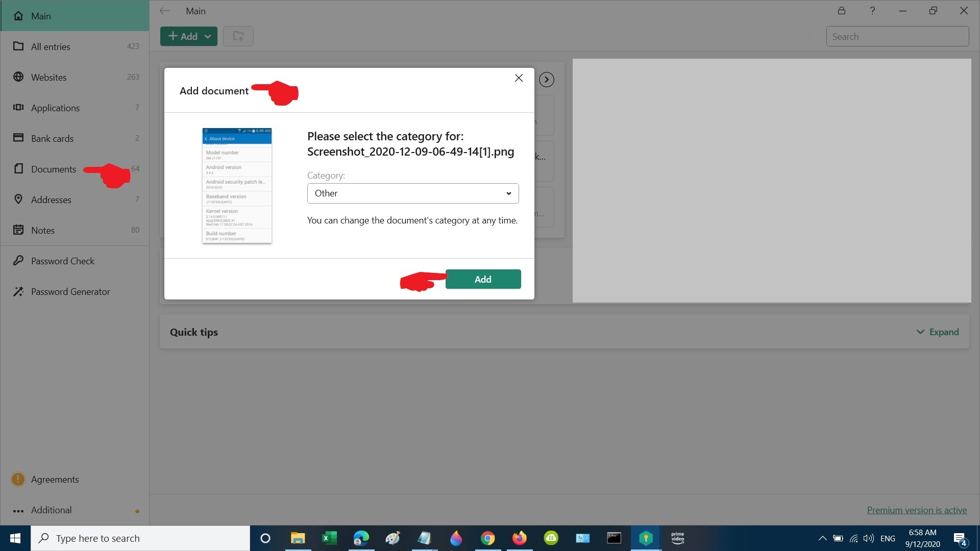Click the Search input field
Image resolution: width=980 pixels, height=551 pixels.
tap(897, 36)
